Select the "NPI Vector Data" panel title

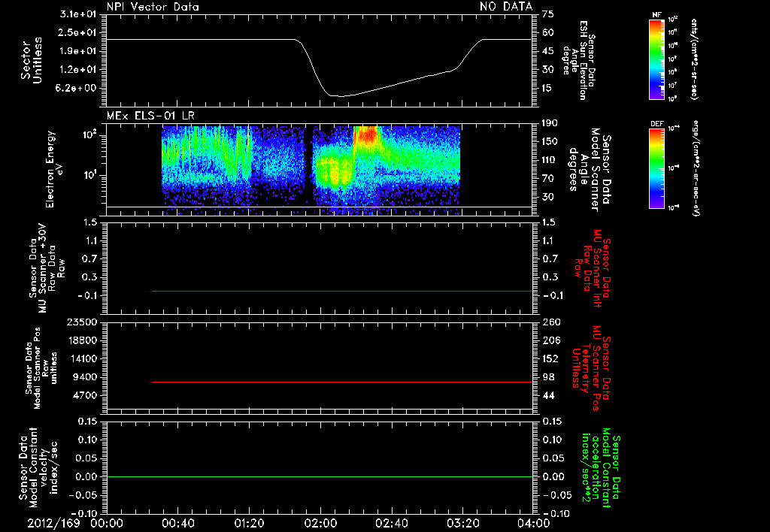click(153, 7)
